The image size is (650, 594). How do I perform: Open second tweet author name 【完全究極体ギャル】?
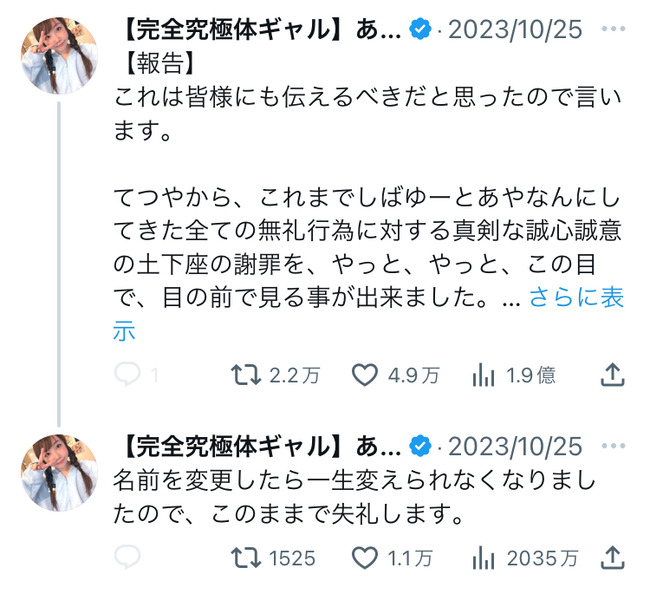(257, 445)
